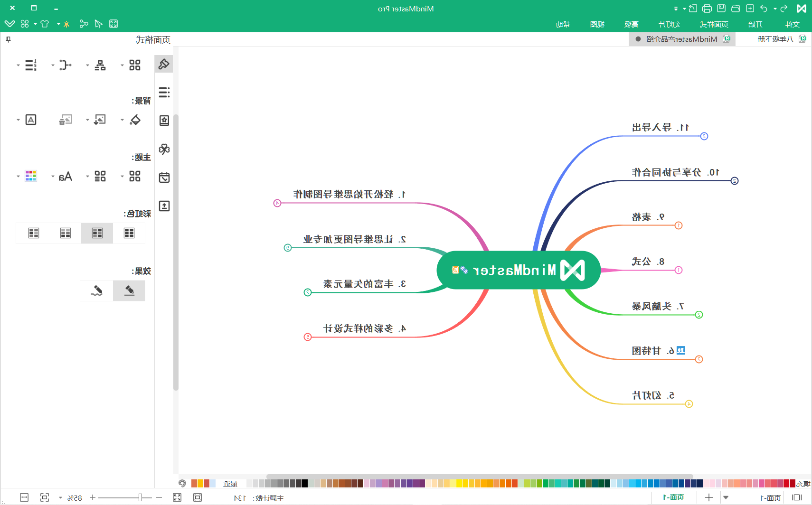The width and height of the screenshot is (812, 505).
Task: Click the theme font Aa icon
Action: pyautogui.click(x=66, y=177)
